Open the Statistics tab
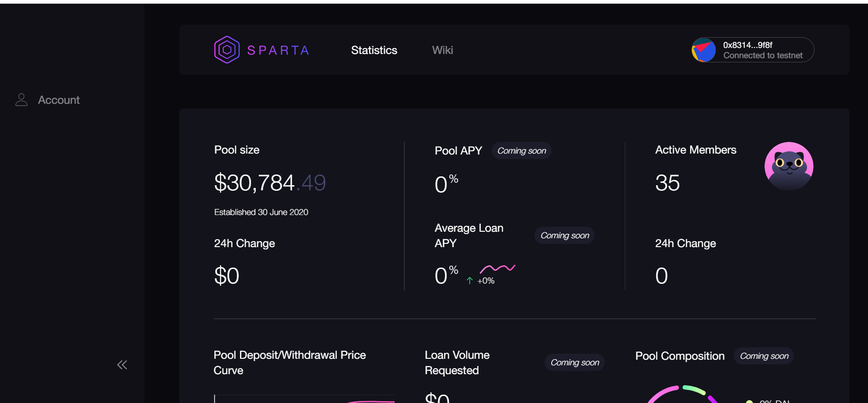868x403 pixels. [374, 50]
